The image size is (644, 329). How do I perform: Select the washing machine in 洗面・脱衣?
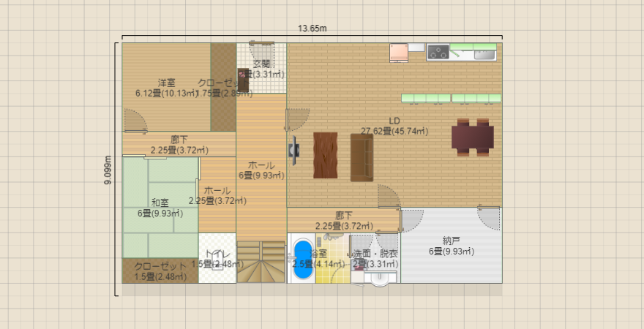(x=360, y=265)
